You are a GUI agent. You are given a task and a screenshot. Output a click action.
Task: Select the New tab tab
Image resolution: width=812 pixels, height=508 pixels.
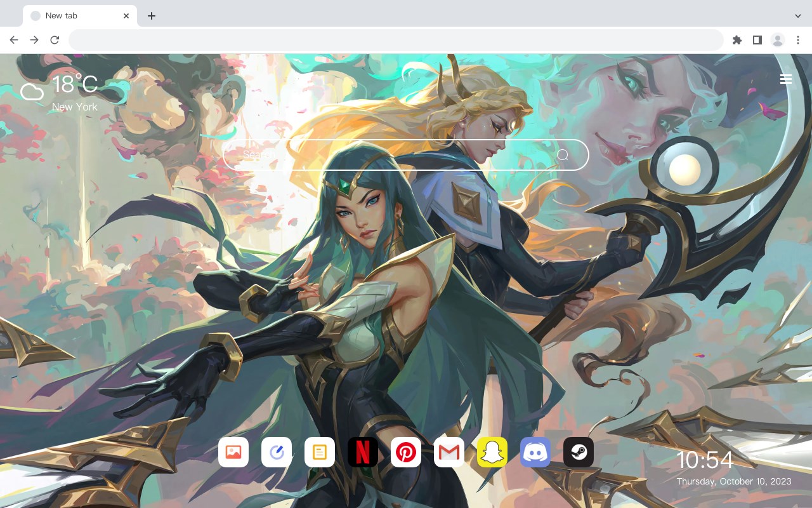tap(80, 16)
